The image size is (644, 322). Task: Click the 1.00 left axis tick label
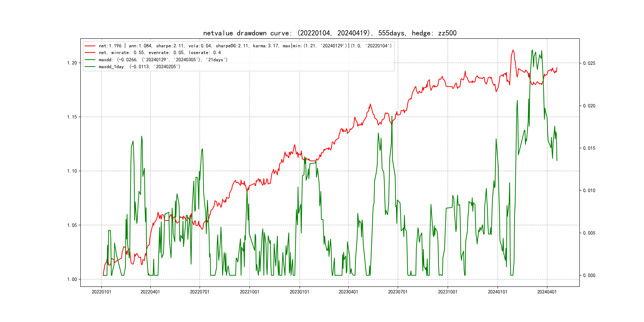click(72, 279)
